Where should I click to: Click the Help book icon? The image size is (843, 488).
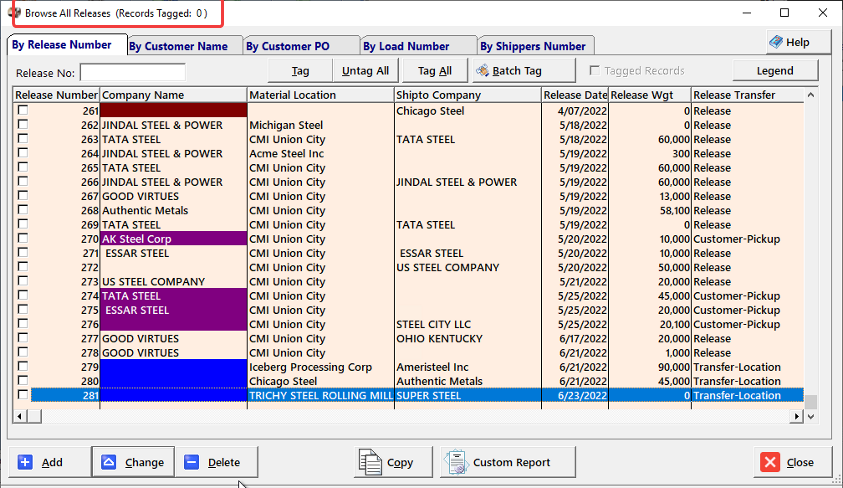(x=776, y=42)
